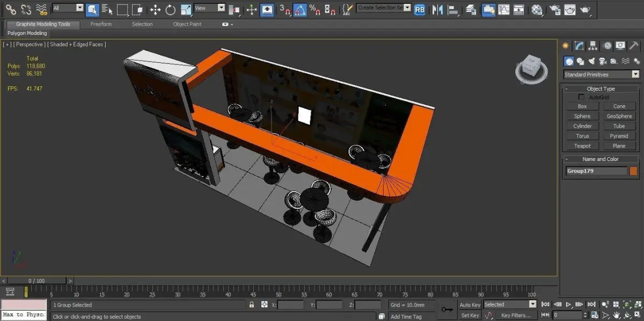The width and height of the screenshot is (644, 321).
Task: Click the RB toolbar button
Action: 420,9
